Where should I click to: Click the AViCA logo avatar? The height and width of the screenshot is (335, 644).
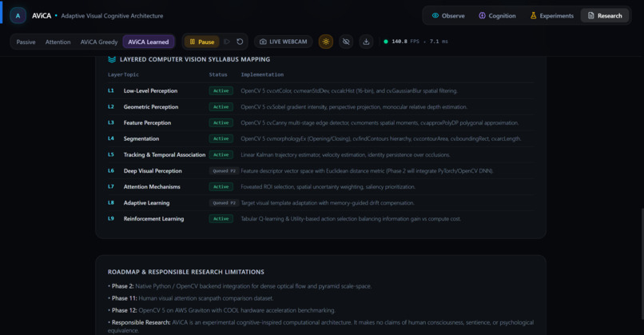click(x=18, y=16)
